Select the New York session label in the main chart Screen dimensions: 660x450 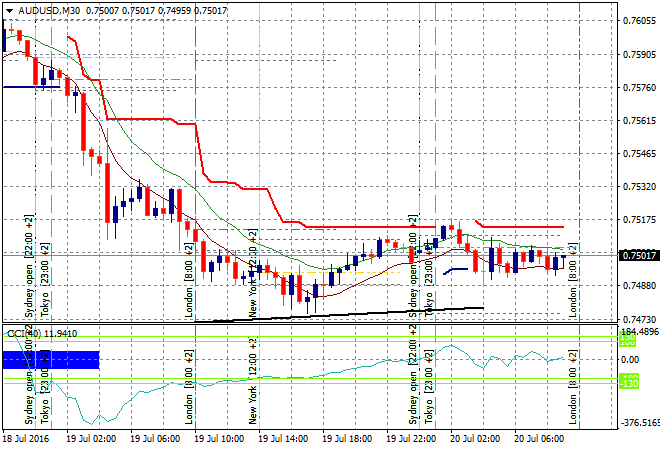(252, 298)
